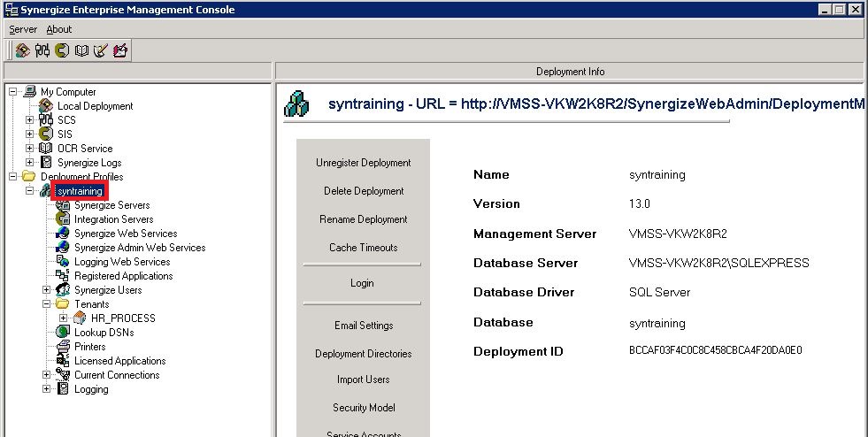Click the Version value 13.0

point(640,203)
